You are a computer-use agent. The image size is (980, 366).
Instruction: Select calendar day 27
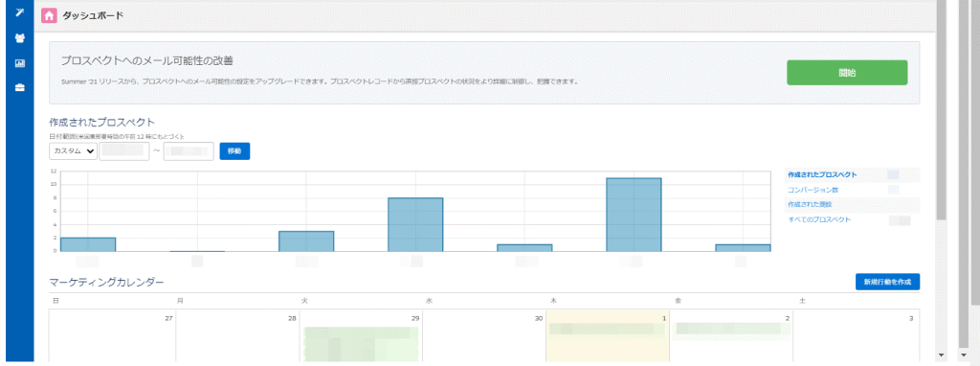112,335
